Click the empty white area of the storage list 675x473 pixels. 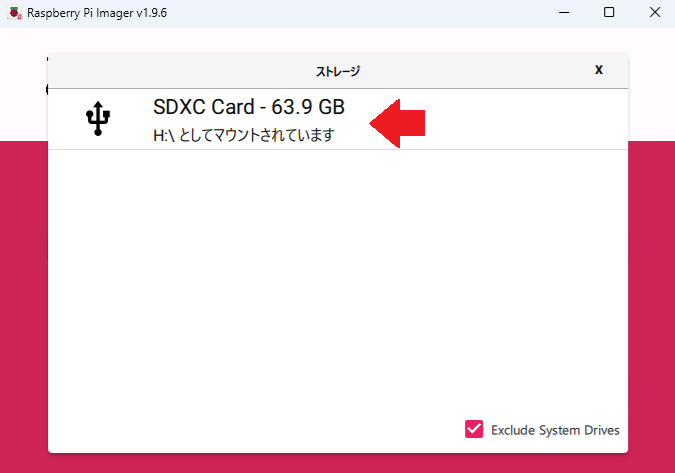click(337, 280)
